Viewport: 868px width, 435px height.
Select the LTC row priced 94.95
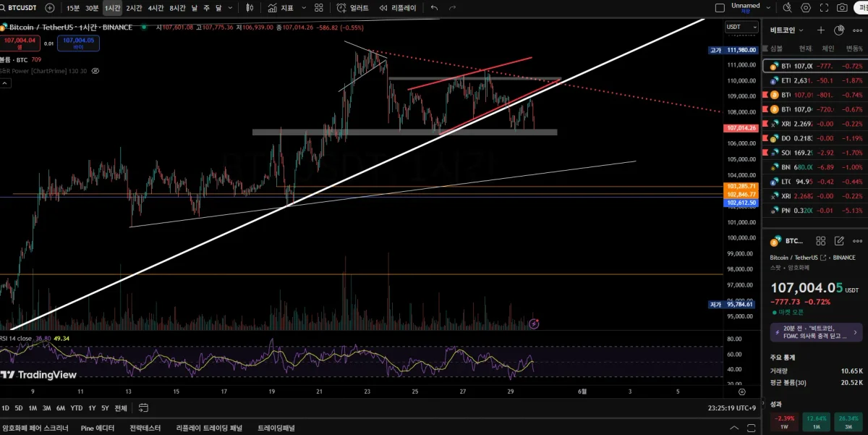[815, 182]
